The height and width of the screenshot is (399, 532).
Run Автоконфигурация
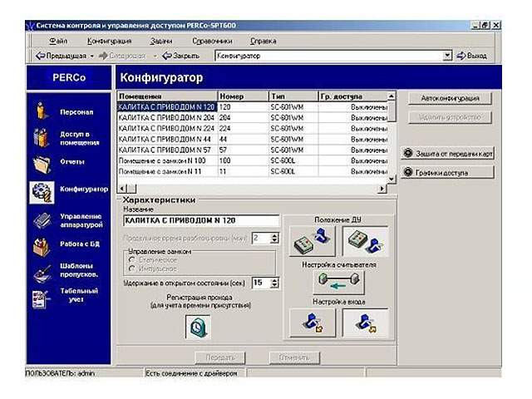coord(450,98)
